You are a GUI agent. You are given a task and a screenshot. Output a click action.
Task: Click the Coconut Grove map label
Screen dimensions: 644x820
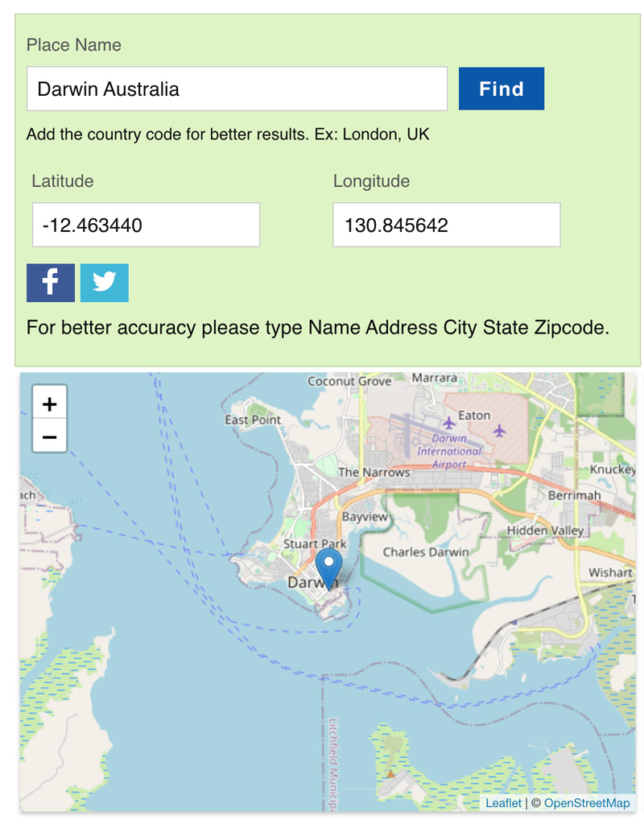point(349,381)
